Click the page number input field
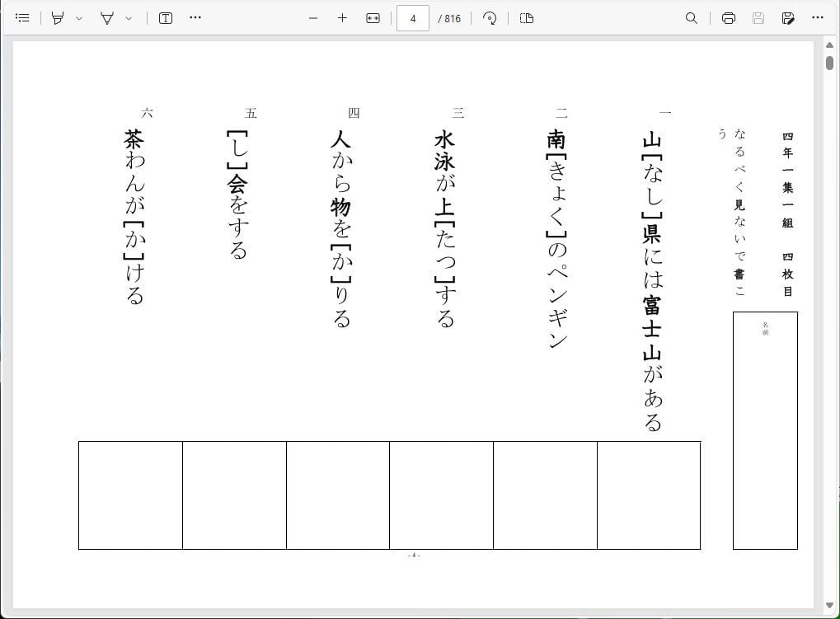Screen dimensions: 840x619 [x=412, y=17]
